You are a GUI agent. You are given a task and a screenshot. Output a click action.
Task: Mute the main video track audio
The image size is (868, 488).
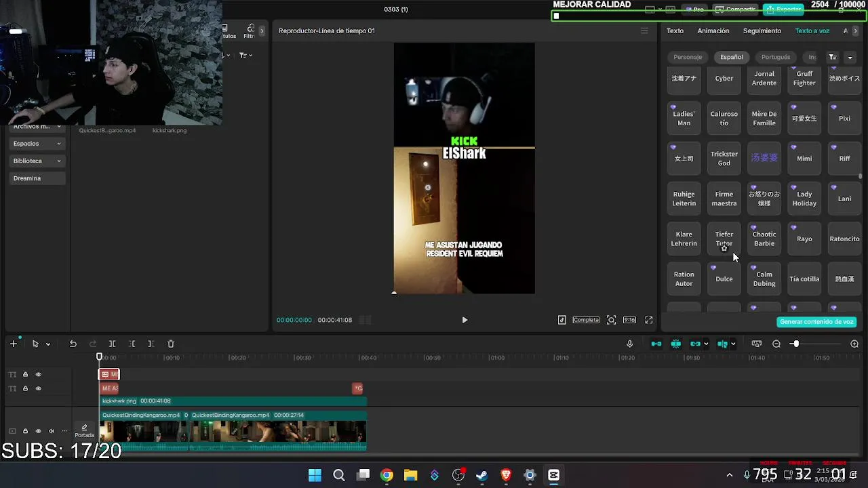tap(51, 431)
